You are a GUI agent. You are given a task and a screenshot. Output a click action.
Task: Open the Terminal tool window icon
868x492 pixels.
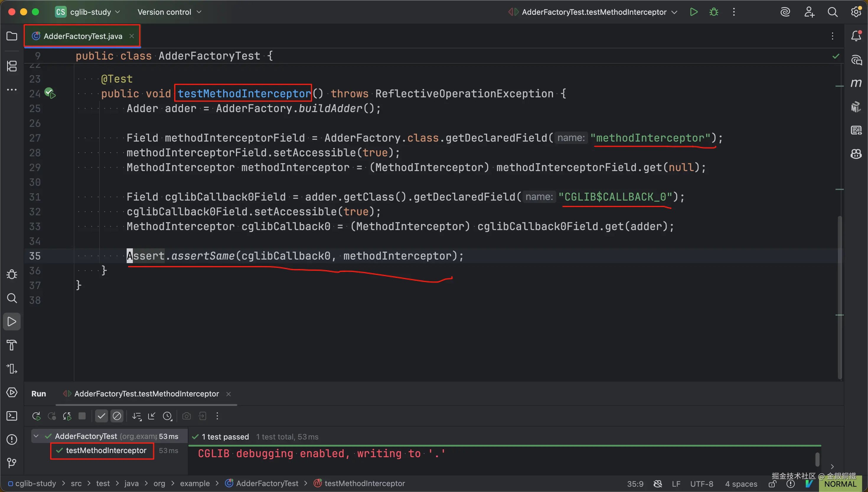pyautogui.click(x=12, y=416)
